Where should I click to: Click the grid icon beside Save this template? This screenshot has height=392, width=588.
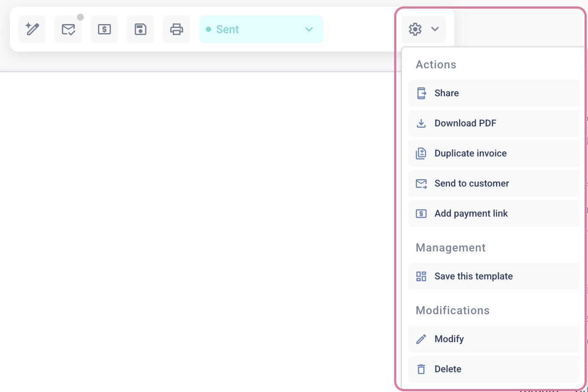pyautogui.click(x=421, y=276)
